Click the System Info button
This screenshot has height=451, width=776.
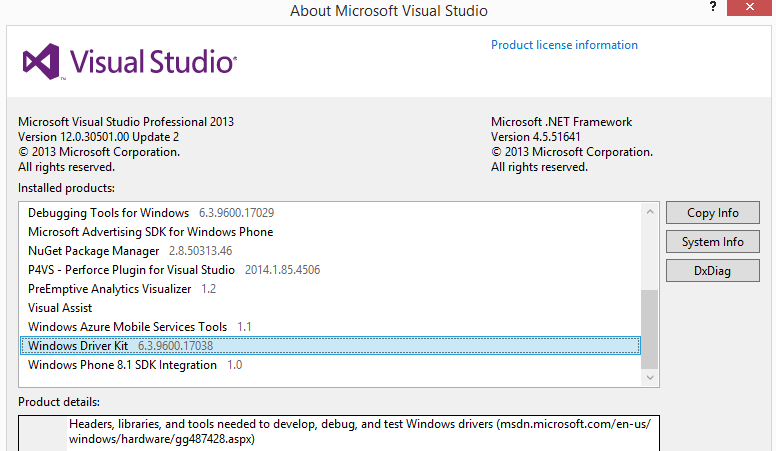(713, 242)
